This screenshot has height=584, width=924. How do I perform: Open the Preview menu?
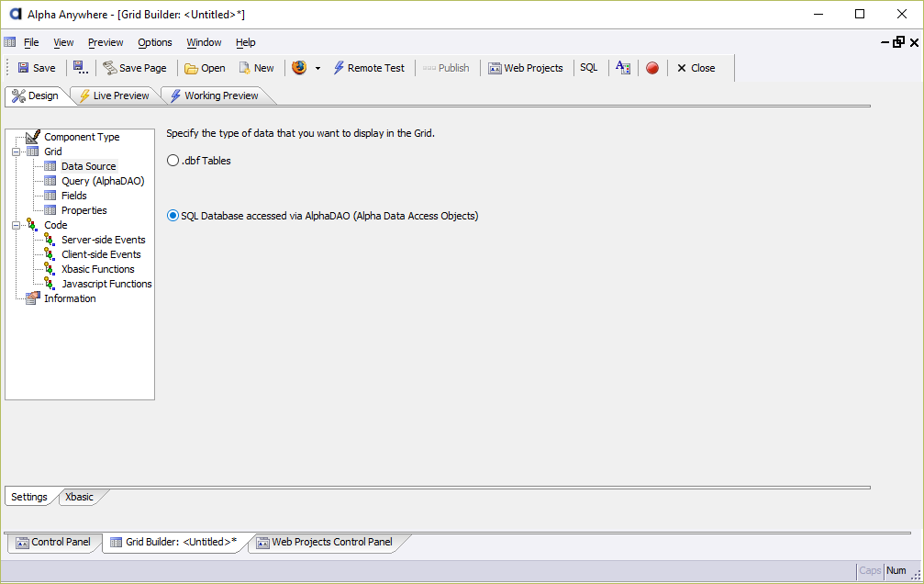pyautogui.click(x=106, y=42)
